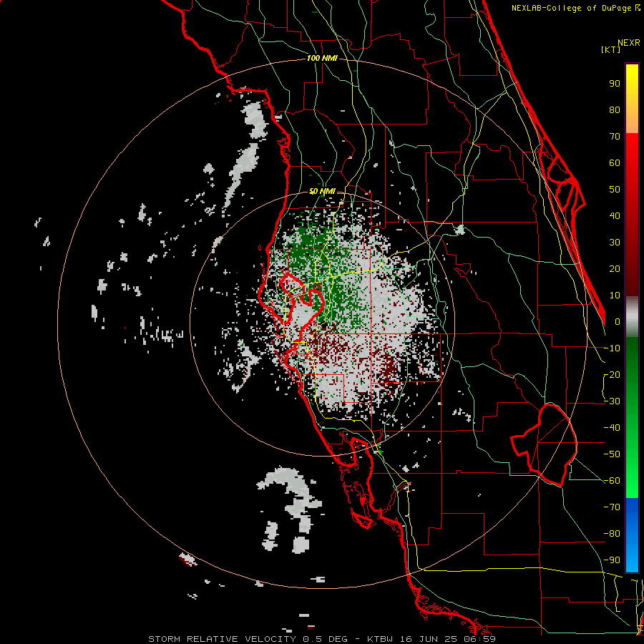
Task: Click the -50 scale value
Action: [x=612, y=454]
